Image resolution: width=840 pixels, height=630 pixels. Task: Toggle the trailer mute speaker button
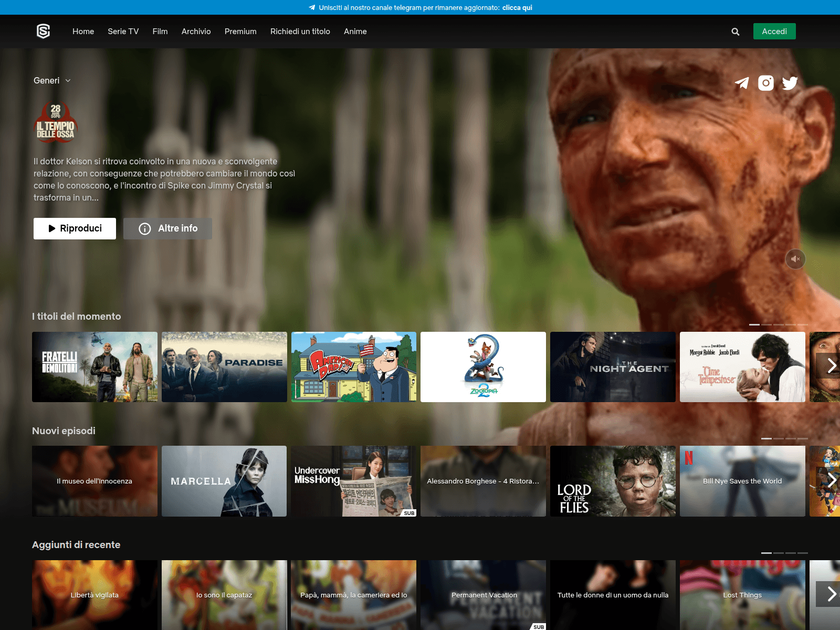pos(795,259)
